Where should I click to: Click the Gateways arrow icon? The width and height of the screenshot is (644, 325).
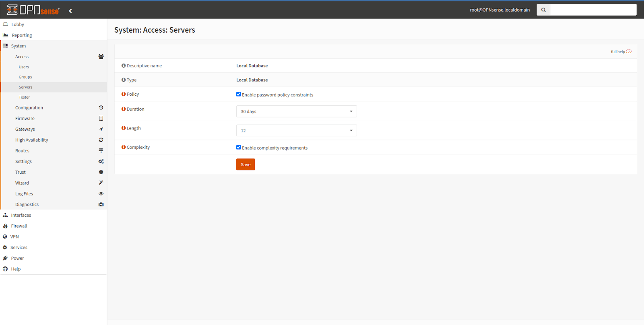pyautogui.click(x=101, y=129)
